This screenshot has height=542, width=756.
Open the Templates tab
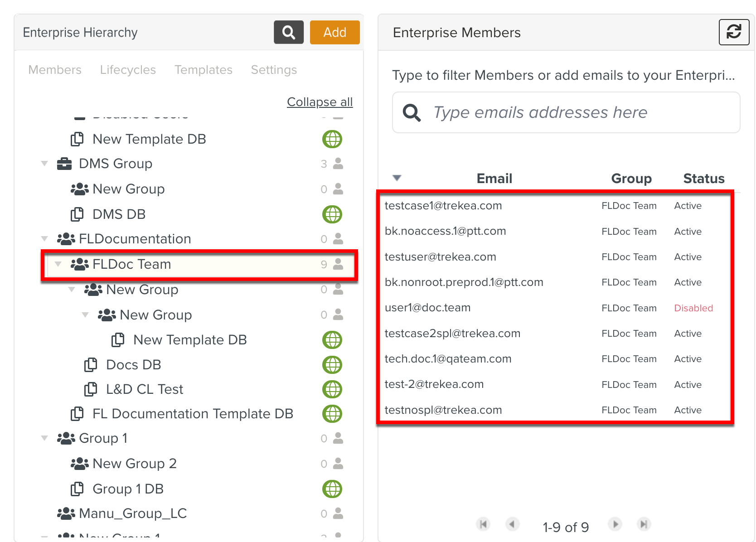point(203,70)
